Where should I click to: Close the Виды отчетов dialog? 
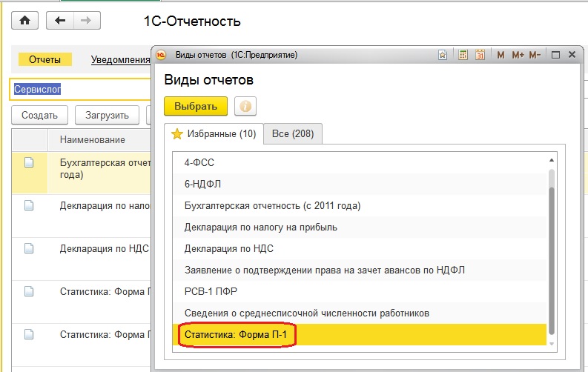[x=572, y=55]
